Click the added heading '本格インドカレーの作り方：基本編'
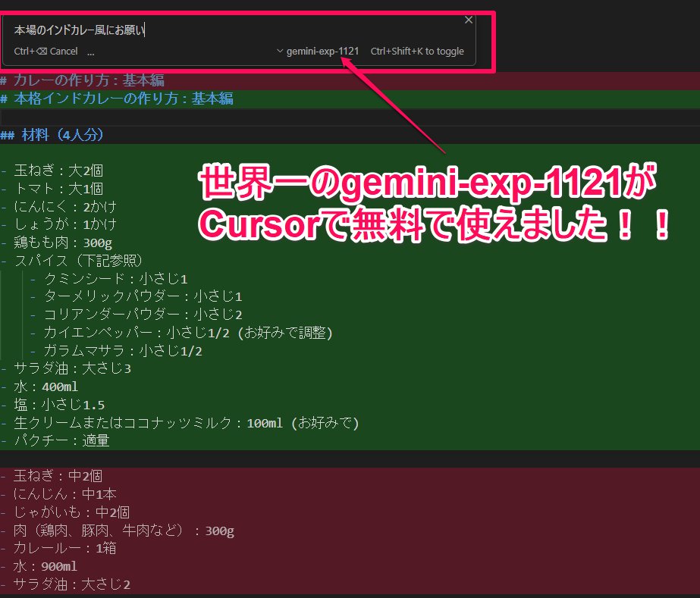700x598 pixels. (x=123, y=99)
